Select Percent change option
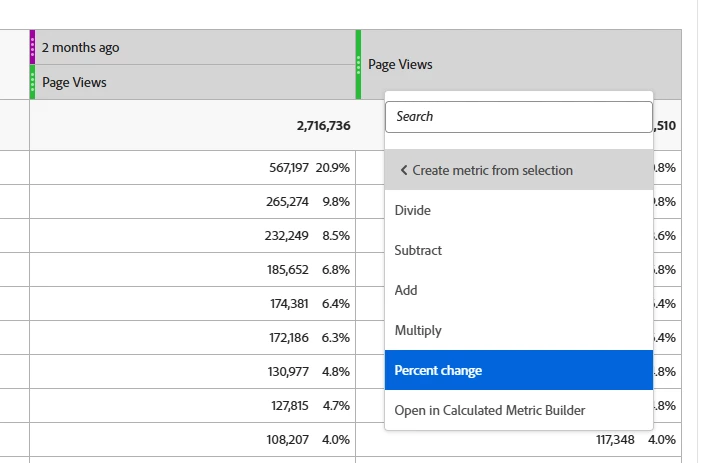712x463 pixels. tap(519, 370)
